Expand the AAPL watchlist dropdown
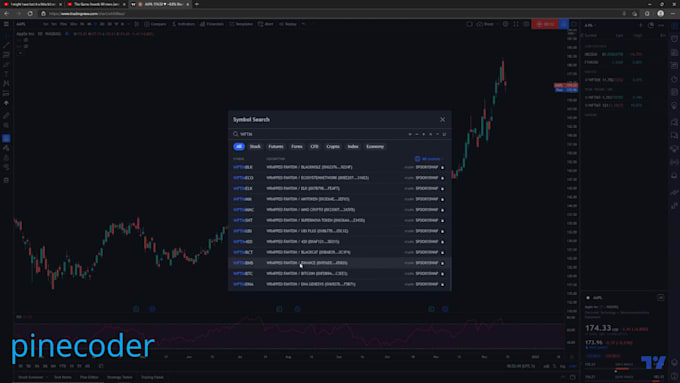 click(590, 25)
